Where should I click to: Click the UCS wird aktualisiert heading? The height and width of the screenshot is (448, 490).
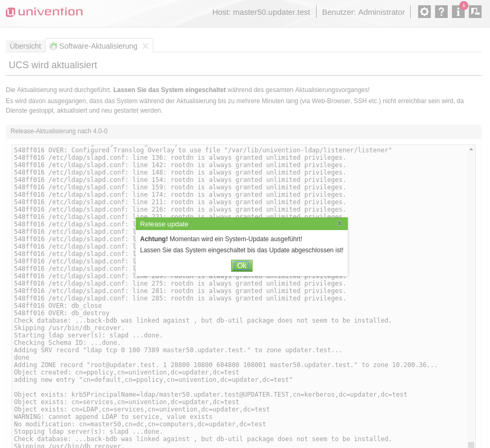coord(53,65)
